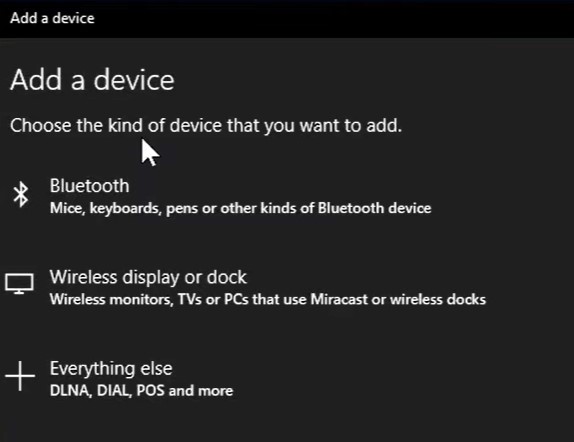Click the Bluetooth symbol icon
Image resolution: width=574 pixels, height=442 pixels.
[20, 194]
